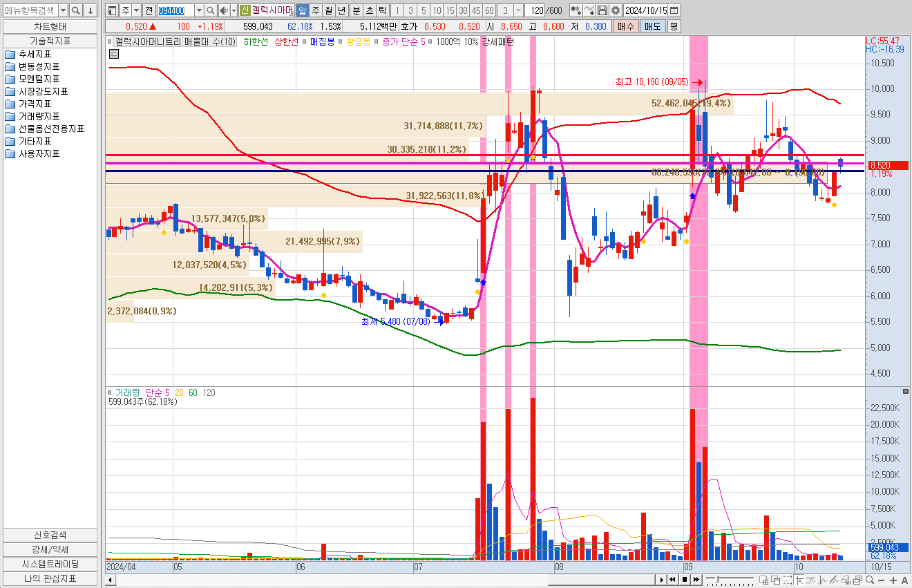The width and height of the screenshot is (912, 588).
Task: Click the chart image icon in the bottom toolbar
Action: coord(858,580)
